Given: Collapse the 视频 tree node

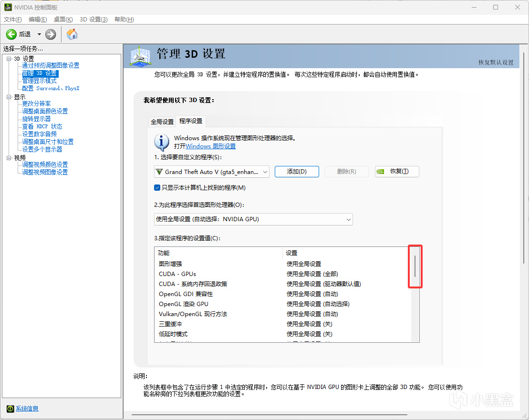Looking at the screenshot, I should [9, 157].
